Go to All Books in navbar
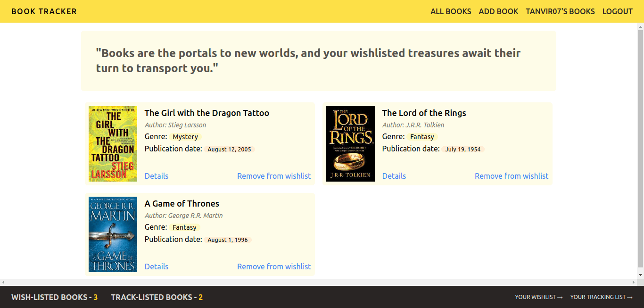The width and height of the screenshot is (644, 308). click(x=451, y=11)
